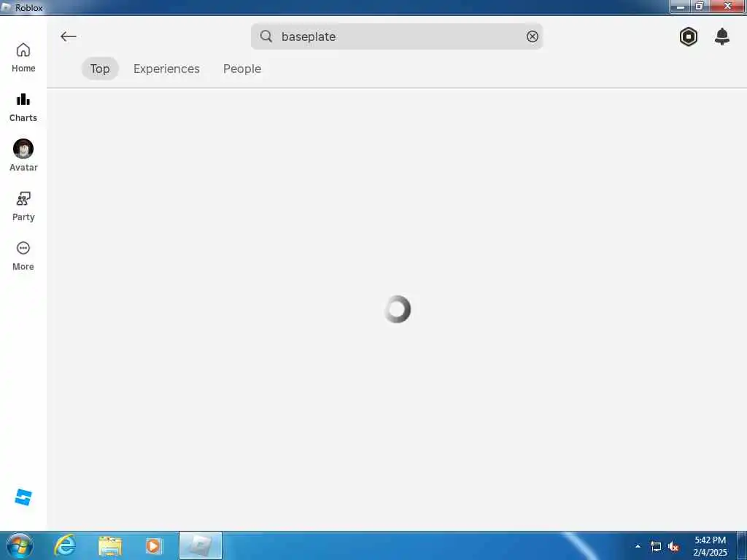
Task: Restore down the Roblox window
Action: 700,7
